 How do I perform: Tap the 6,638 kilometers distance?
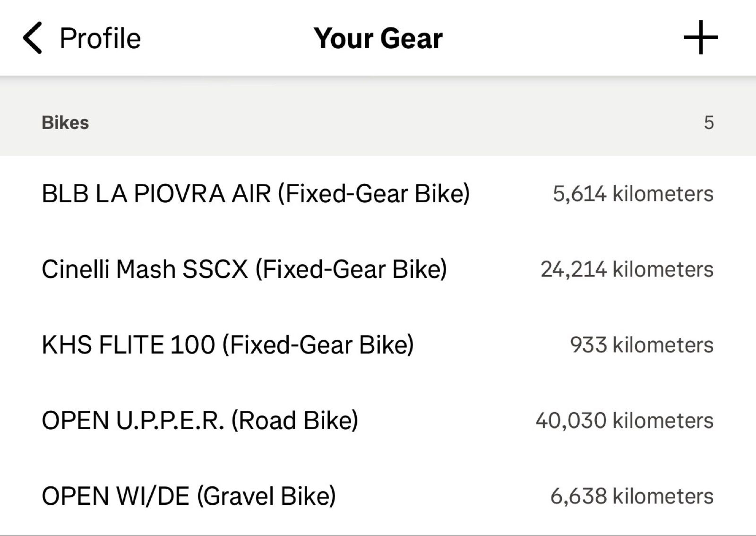(632, 496)
